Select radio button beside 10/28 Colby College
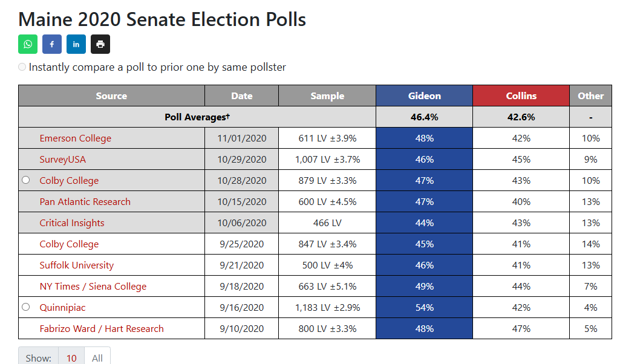 [x=25, y=180]
